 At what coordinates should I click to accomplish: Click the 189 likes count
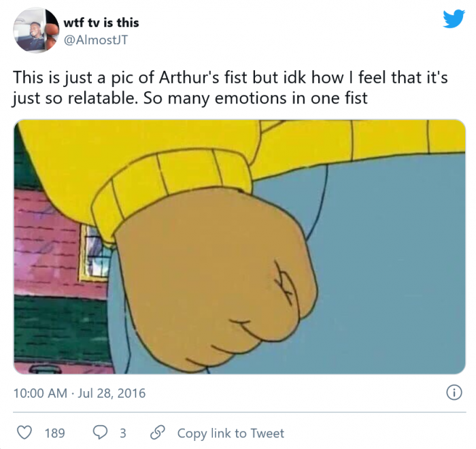point(54,433)
